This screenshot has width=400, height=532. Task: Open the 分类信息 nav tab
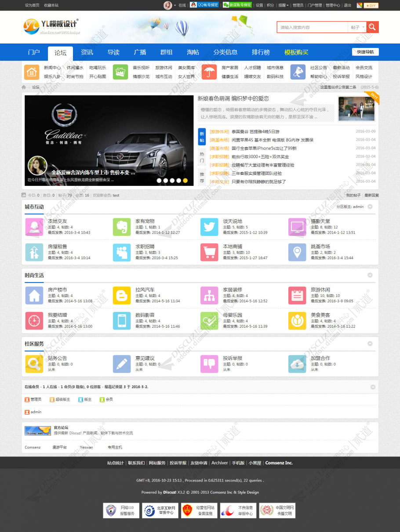click(225, 52)
